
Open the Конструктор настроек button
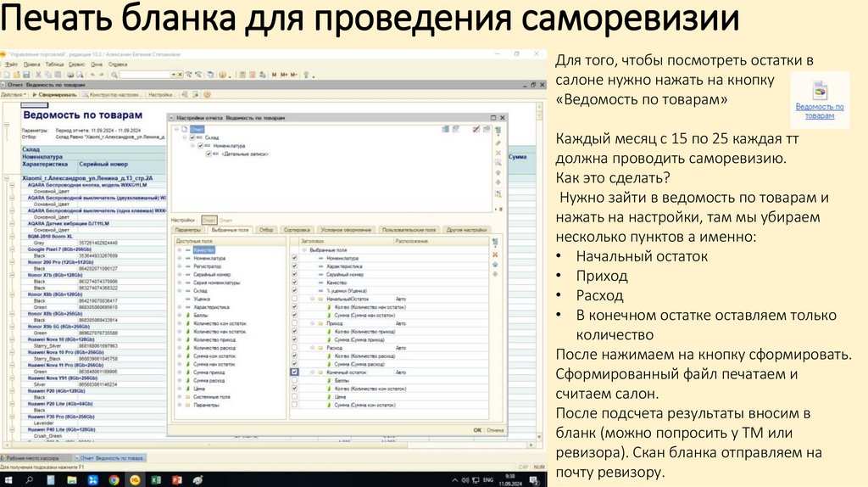pyautogui.click(x=113, y=95)
